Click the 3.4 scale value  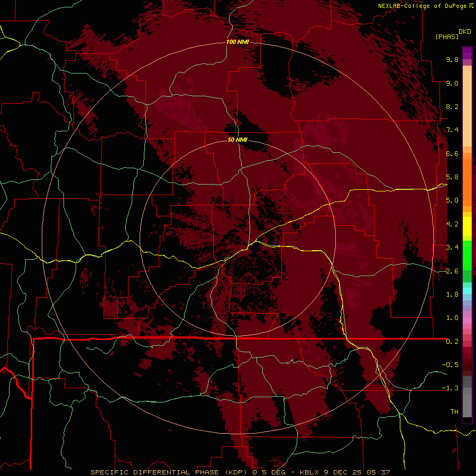pyautogui.click(x=452, y=248)
